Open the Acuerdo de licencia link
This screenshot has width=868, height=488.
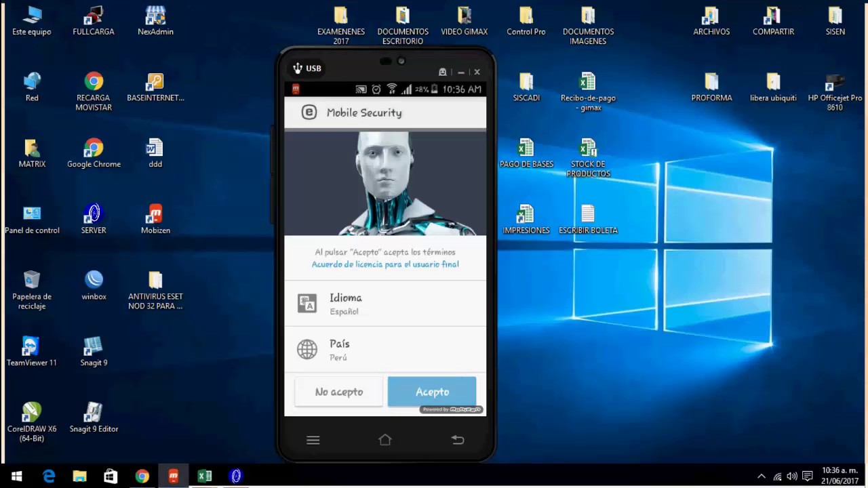(385, 264)
